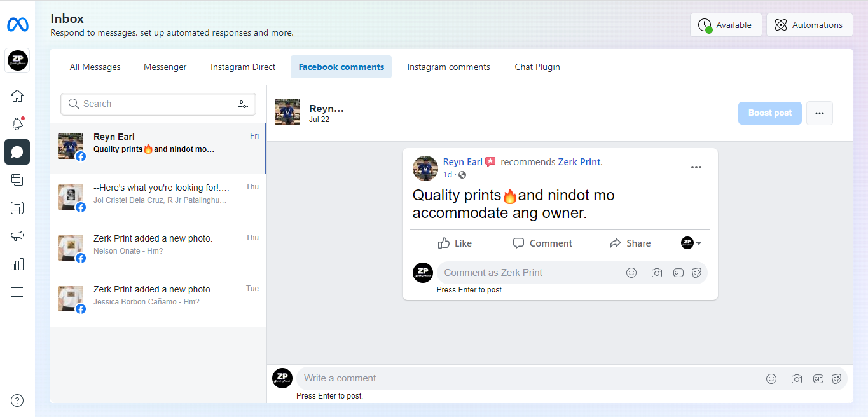Open the Help question mark icon
The width and height of the screenshot is (868, 417).
pos(17,400)
